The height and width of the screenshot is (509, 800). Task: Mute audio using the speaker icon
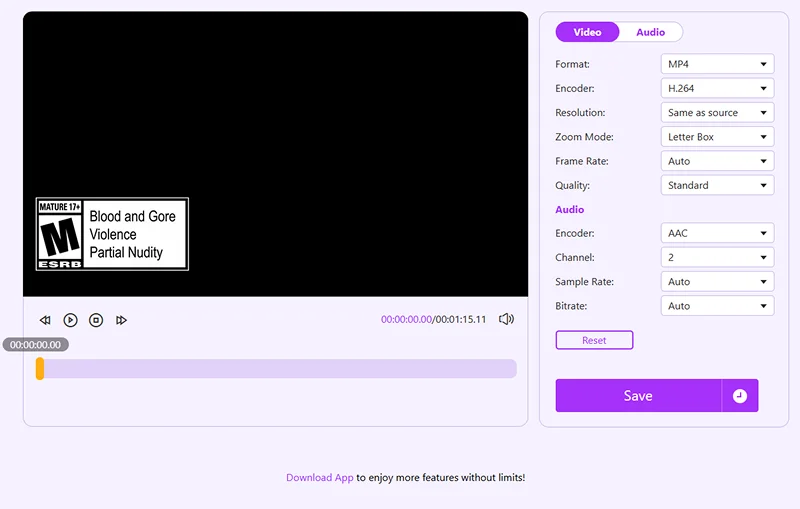point(506,319)
